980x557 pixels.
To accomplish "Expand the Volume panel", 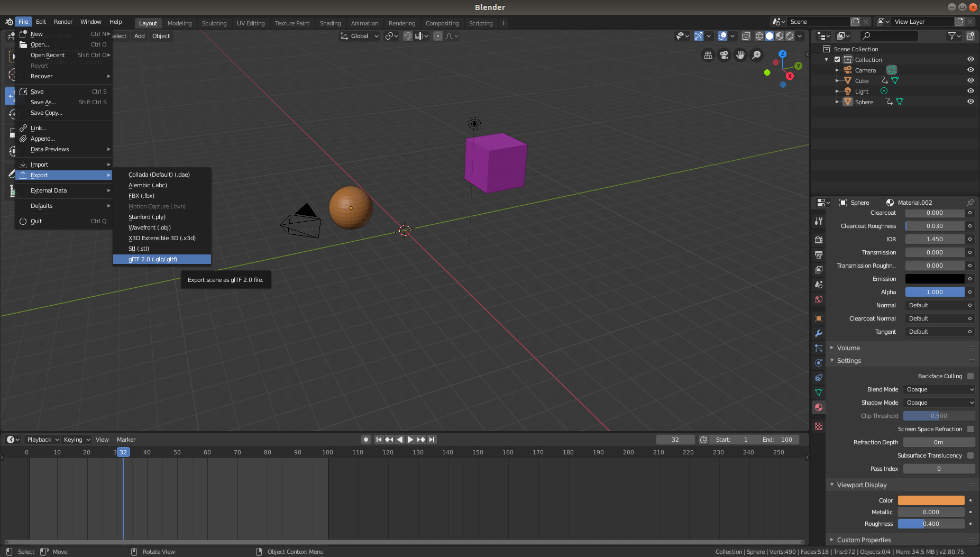I will tap(848, 348).
